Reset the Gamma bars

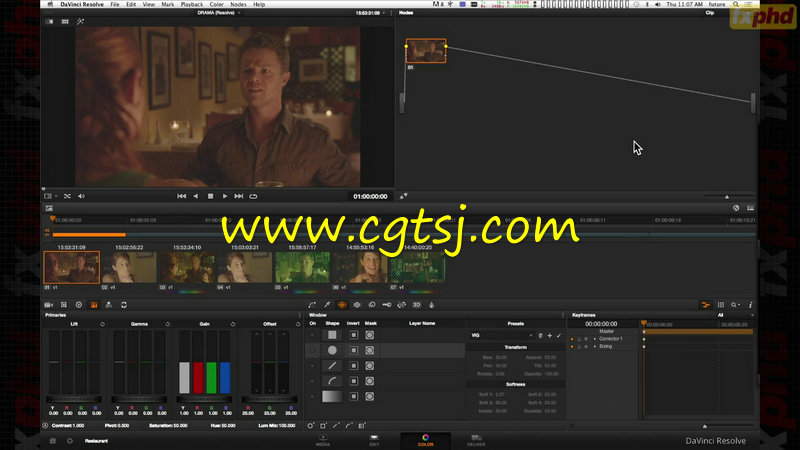(x=168, y=324)
